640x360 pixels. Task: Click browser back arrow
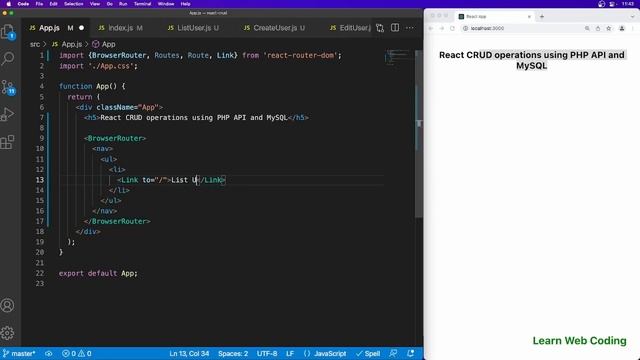pos(431,28)
